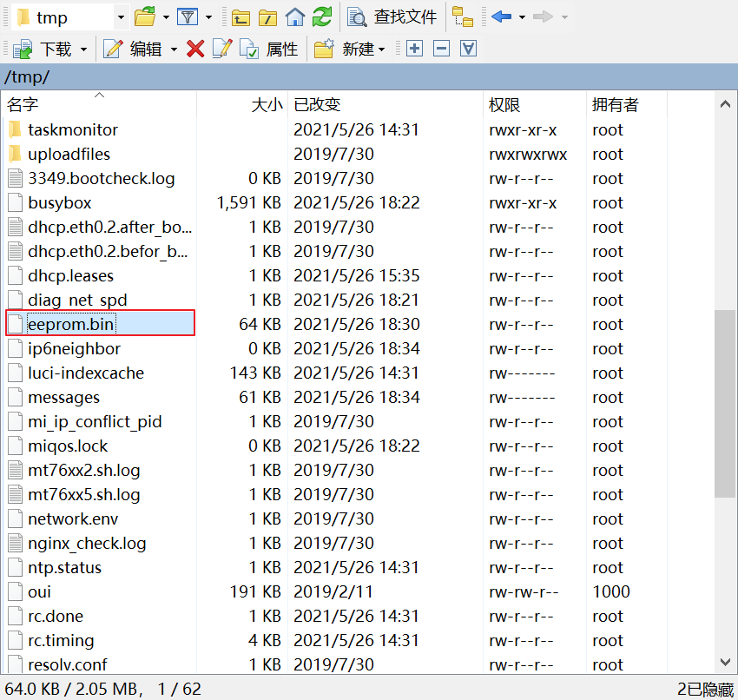The width and height of the screenshot is (738, 700).
Task: Click the filter funnel icon
Action: pos(188,17)
